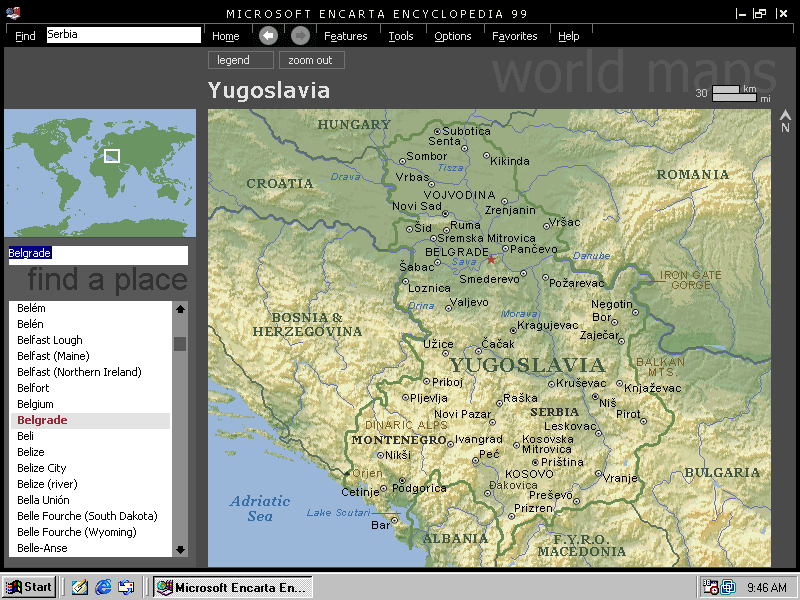800x600 pixels.
Task: Click the map scale bar
Action: [734, 93]
